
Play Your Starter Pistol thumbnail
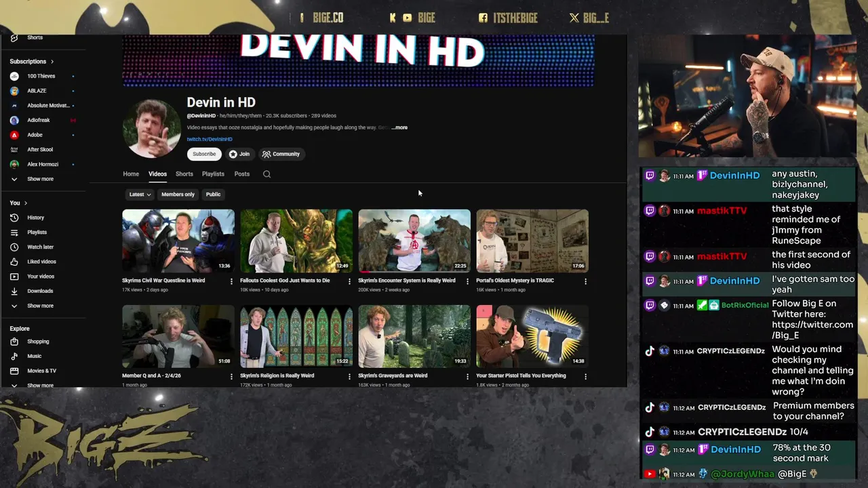click(x=532, y=336)
